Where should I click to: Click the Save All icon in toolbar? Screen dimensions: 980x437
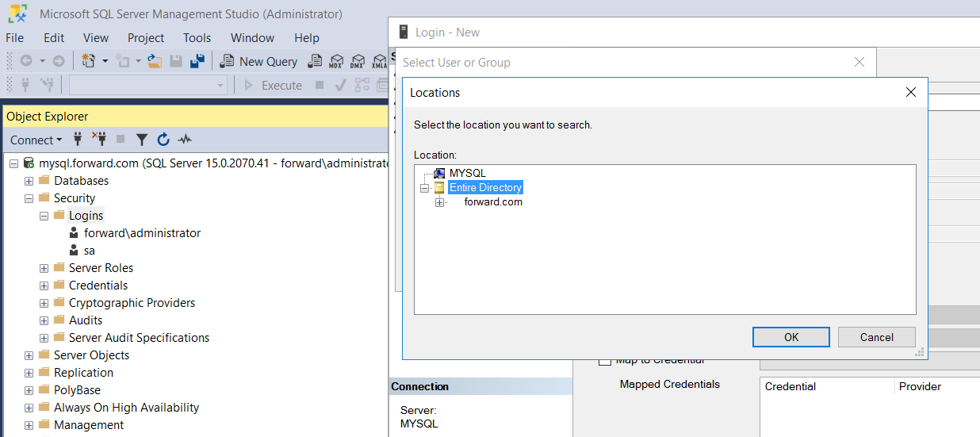(198, 61)
